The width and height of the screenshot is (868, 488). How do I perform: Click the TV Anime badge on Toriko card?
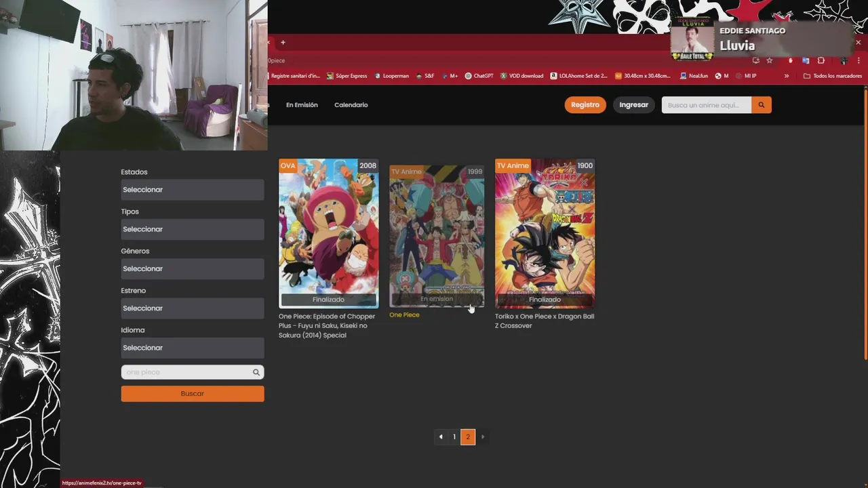point(513,166)
